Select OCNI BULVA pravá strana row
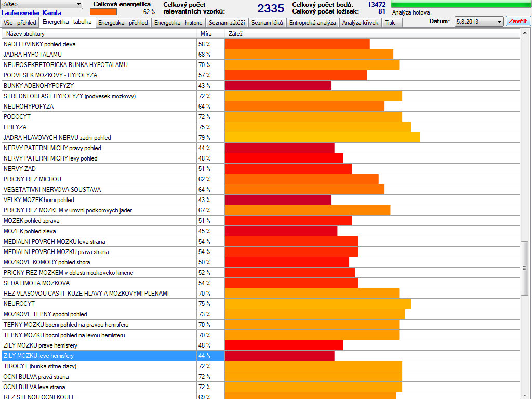This screenshot has width=532, height=399. [261, 377]
